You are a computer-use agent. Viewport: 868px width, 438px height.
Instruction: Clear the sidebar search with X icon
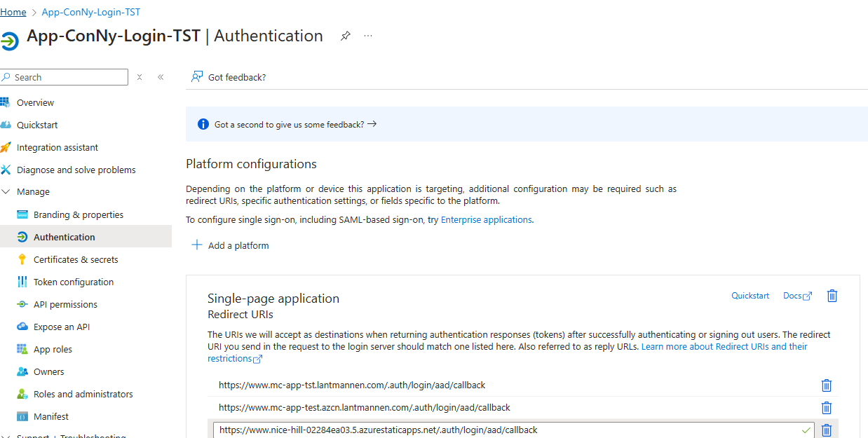tap(140, 77)
